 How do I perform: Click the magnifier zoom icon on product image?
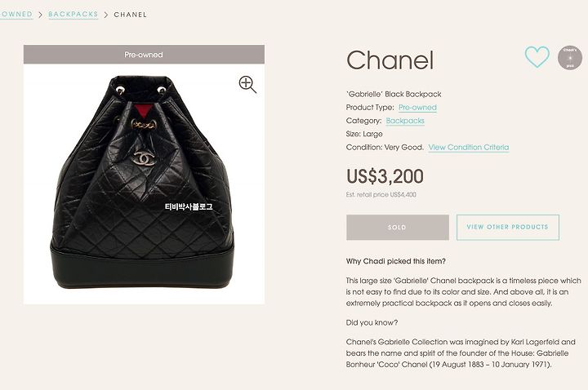247,84
